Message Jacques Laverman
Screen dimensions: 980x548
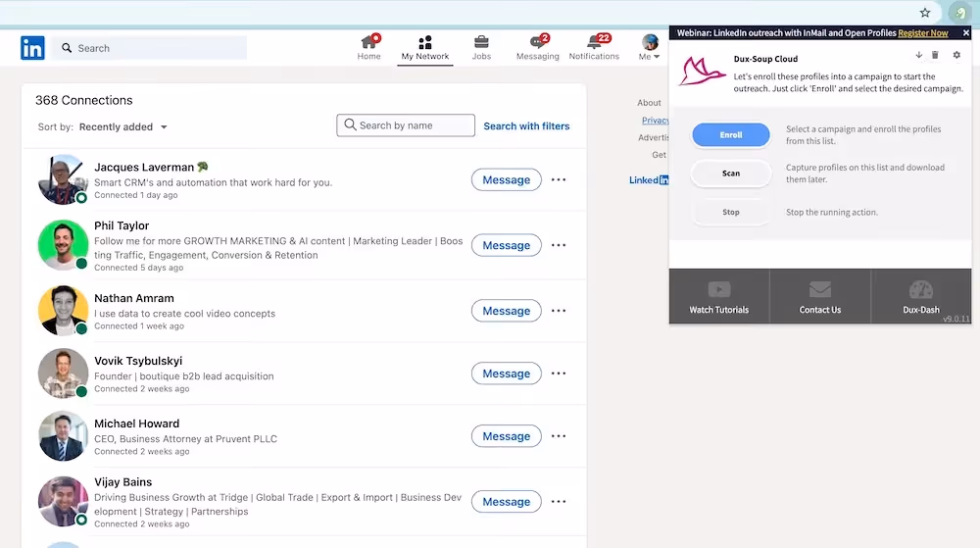click(507, 180)
